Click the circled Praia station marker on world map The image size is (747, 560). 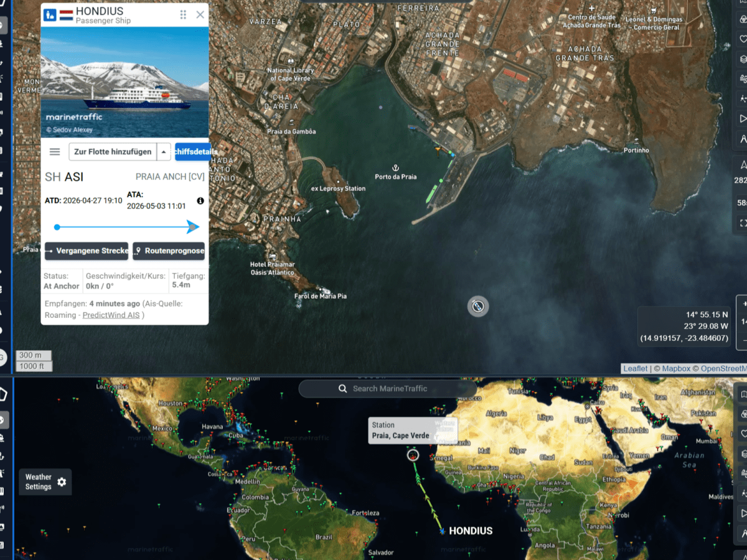tap(413, 455)
